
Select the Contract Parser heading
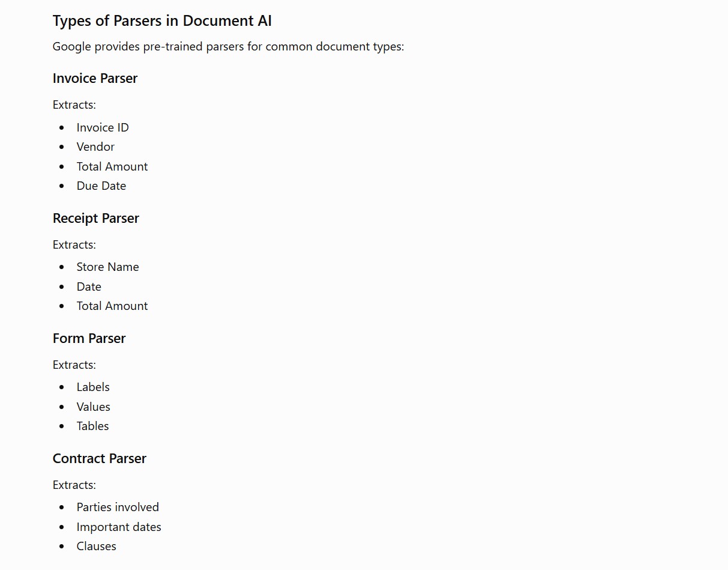(x=100, y=459)
